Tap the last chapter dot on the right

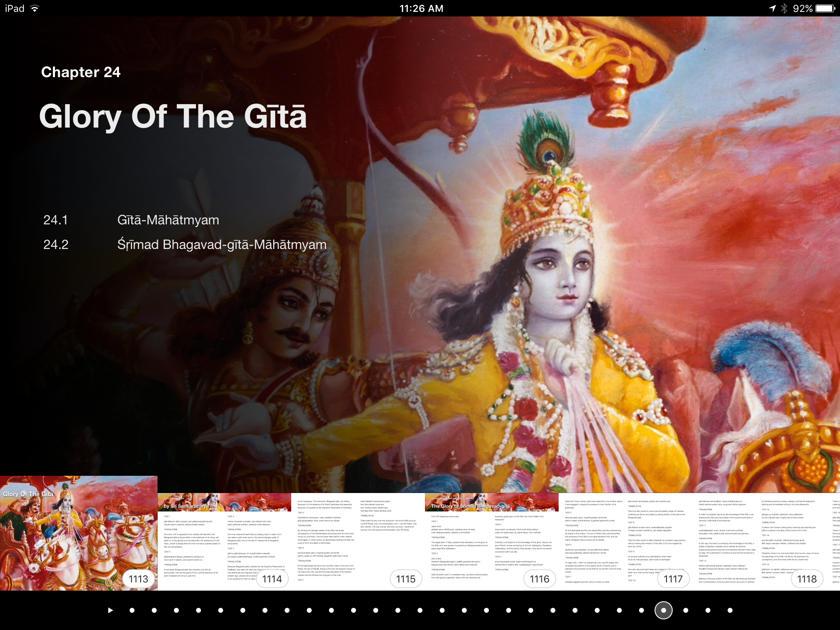[x=730, y=610]
